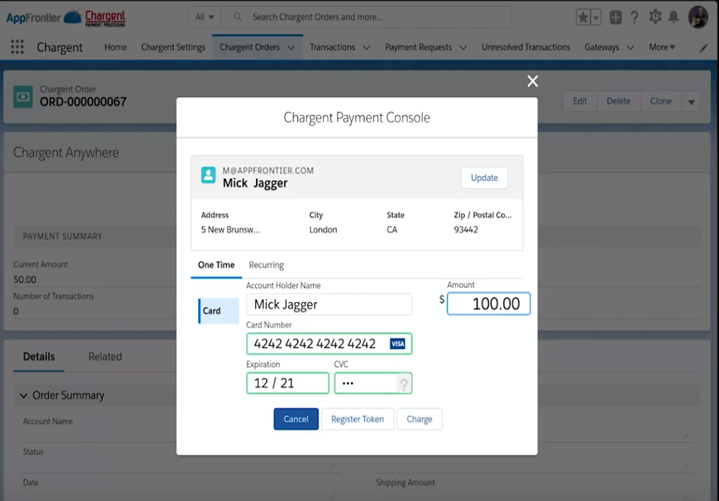Open the Setup gear icon
The width and height of the screenshot is (719, 501).
655,17
